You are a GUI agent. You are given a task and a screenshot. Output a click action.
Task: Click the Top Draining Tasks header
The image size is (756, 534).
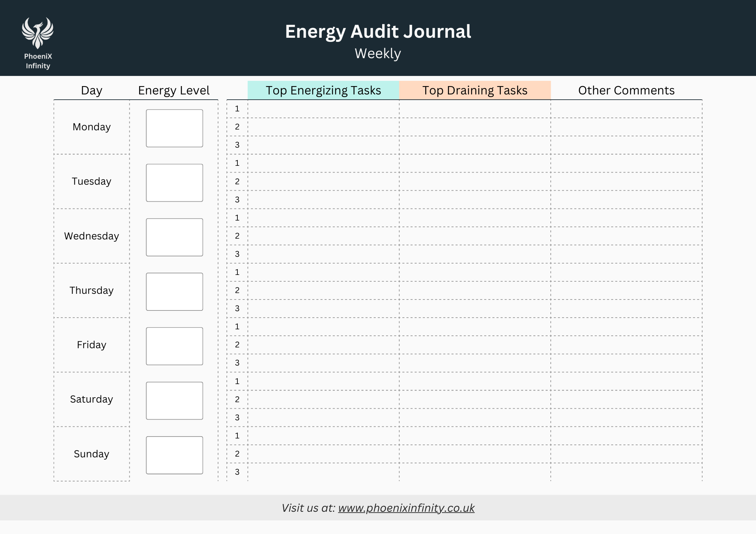475,90
